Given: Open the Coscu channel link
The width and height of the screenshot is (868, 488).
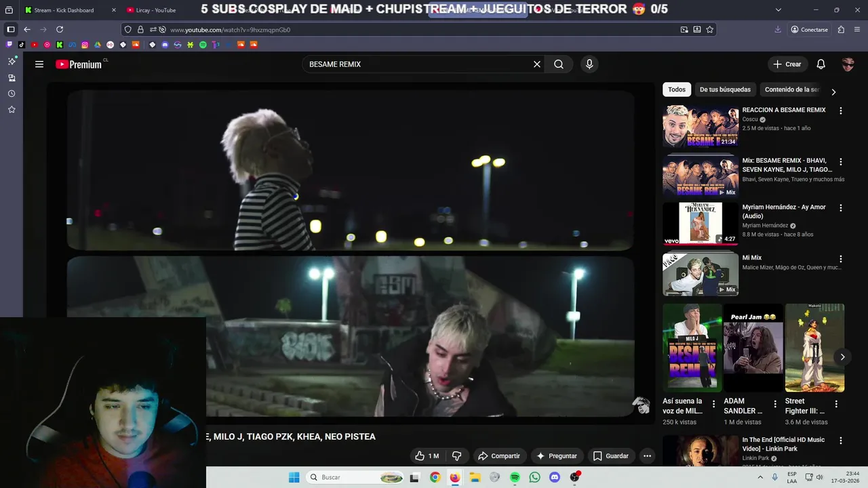Looking at the screenshot, I should point(750,119).
